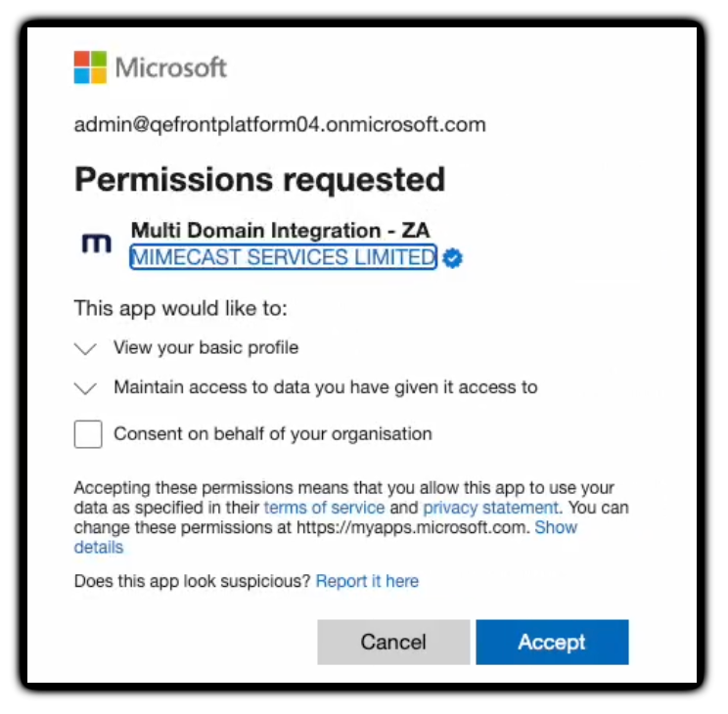Click the Mimecast 'm' app icon

pyautogui.click(x=96, y=245)
